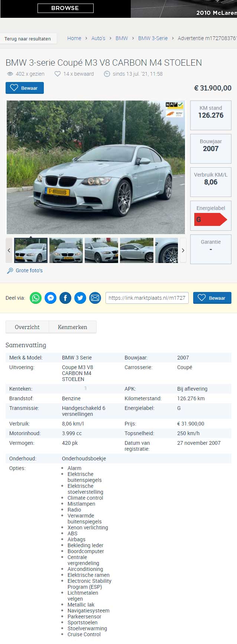Toggle the top Bewaar heart button
This screenshot has height=644, width=237.
coord(25,88)
